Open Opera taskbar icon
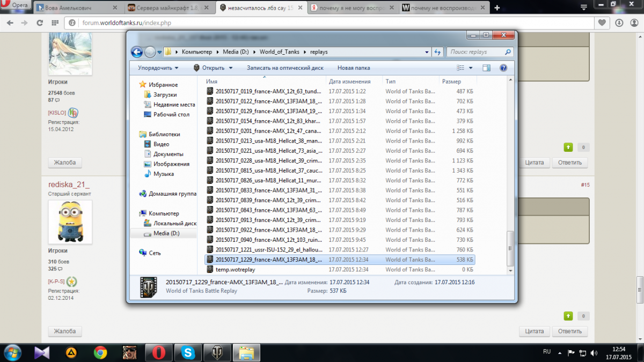 tap(159, 352)
